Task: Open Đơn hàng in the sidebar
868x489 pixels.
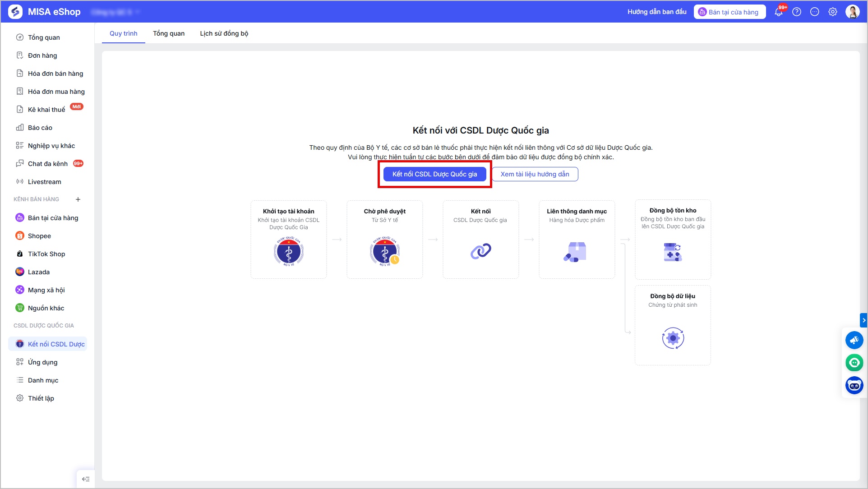Action: [x=47, y=55]
